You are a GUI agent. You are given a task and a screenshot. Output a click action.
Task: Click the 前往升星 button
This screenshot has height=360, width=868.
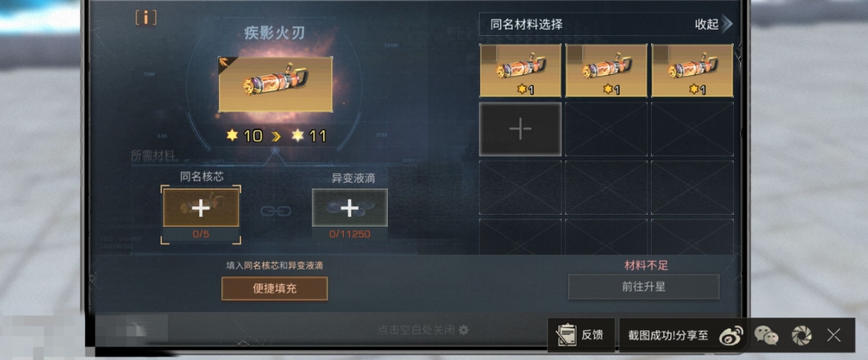tap(644, 287)
